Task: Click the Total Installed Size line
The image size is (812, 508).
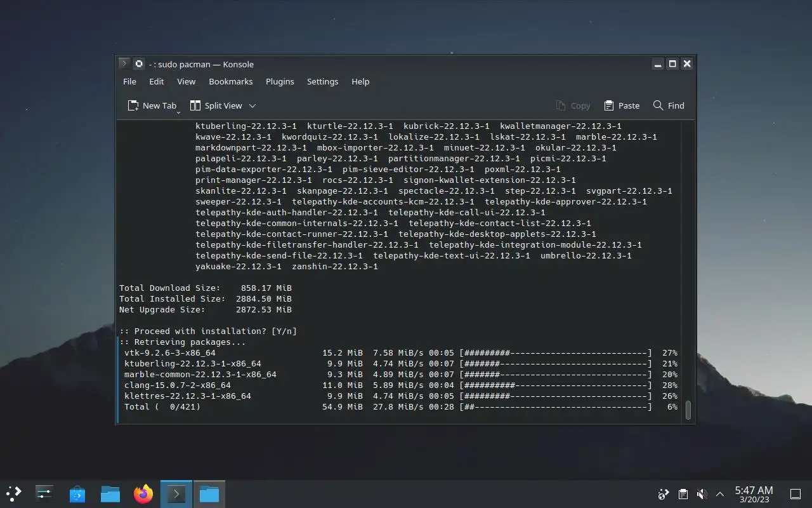Action: pyautogui.click(x=206, y=298)
